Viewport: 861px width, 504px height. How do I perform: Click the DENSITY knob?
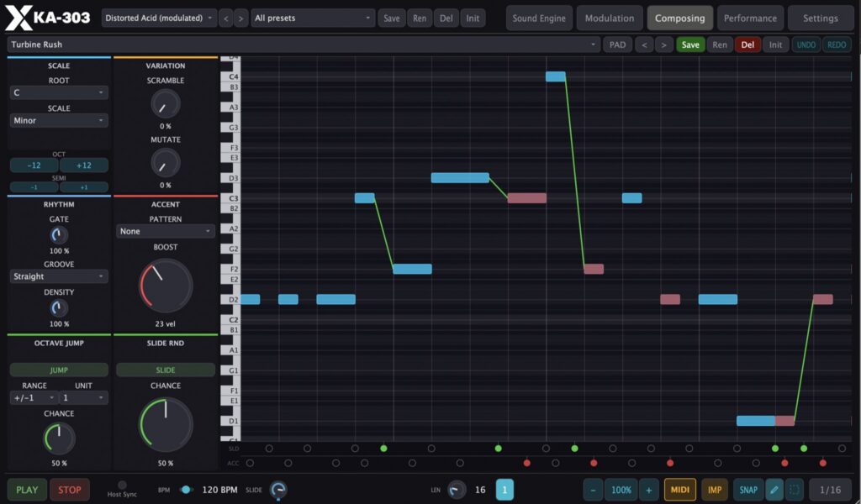pyautogui.click(x=59, y=307)
